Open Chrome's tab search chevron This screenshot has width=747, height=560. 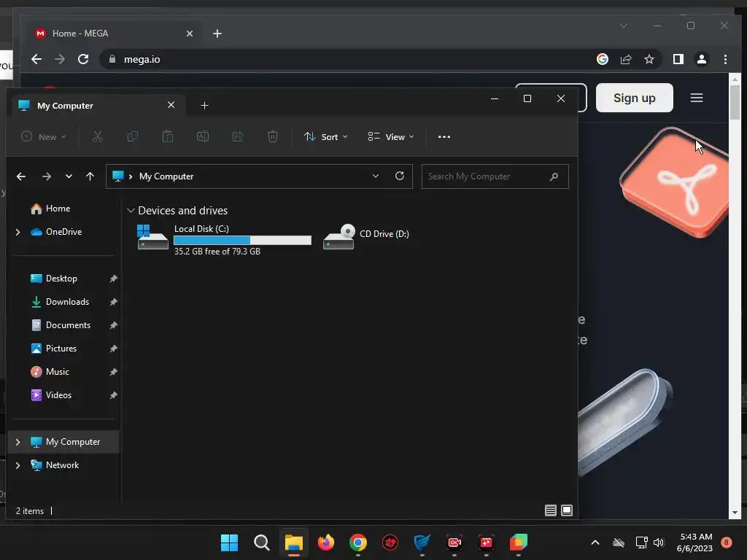pyautogui.click(x=623, y=26)
